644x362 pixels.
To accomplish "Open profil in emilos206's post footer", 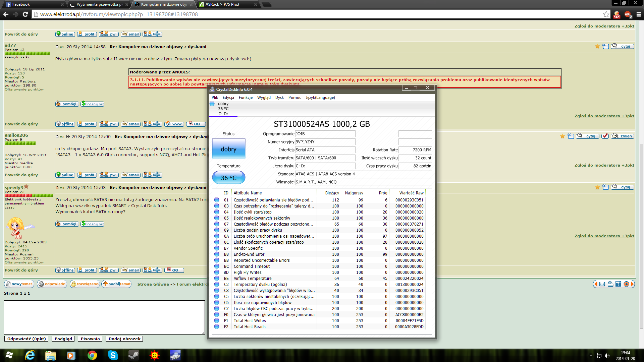I will pos(87,175).
